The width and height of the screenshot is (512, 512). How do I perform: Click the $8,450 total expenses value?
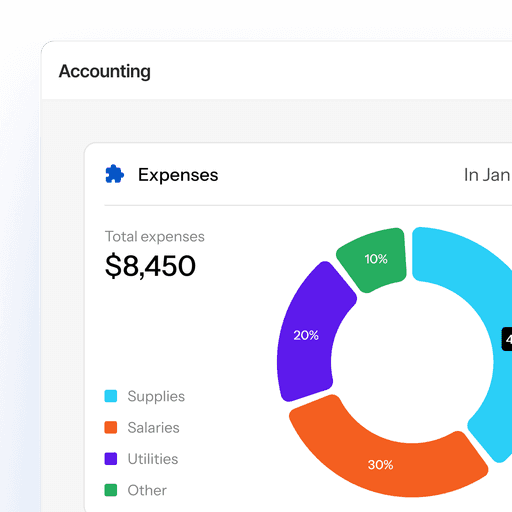(x=150, y=266)
